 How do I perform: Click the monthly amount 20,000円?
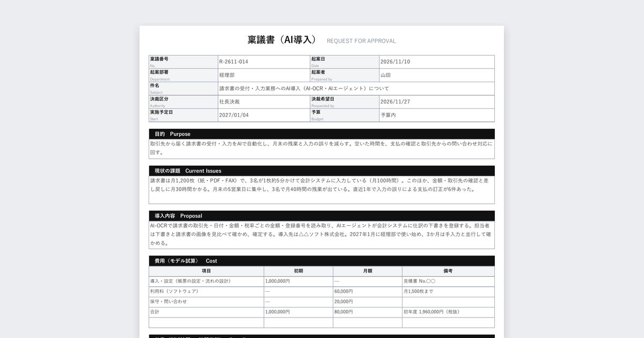[343, 302]
